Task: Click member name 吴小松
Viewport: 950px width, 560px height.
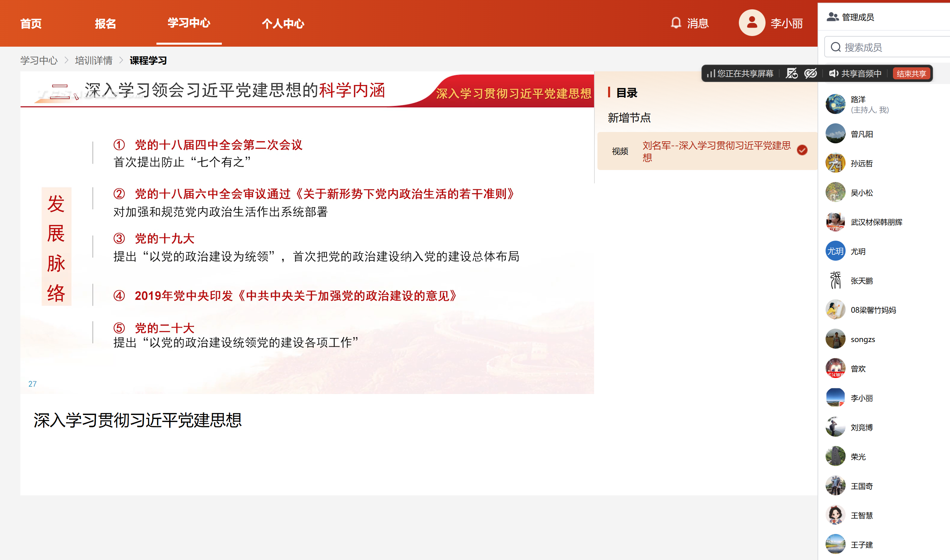Action: [862, 193]
